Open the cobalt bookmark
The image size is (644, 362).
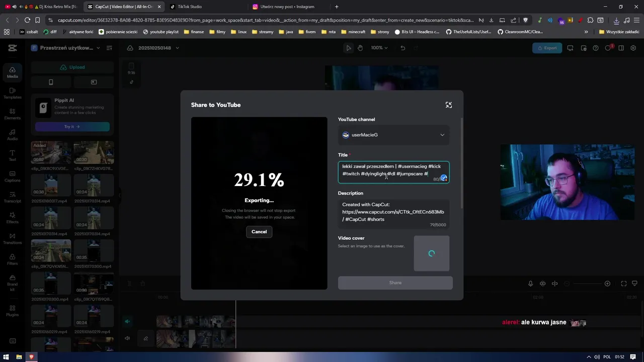click(x=29, y=32)
